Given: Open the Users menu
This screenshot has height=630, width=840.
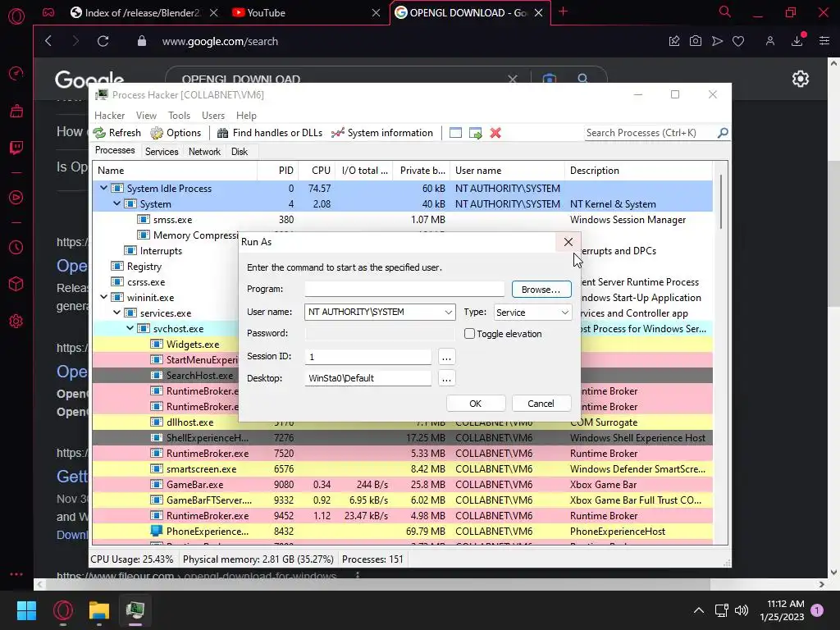Looking at the screenshot, I should [213, 116].
